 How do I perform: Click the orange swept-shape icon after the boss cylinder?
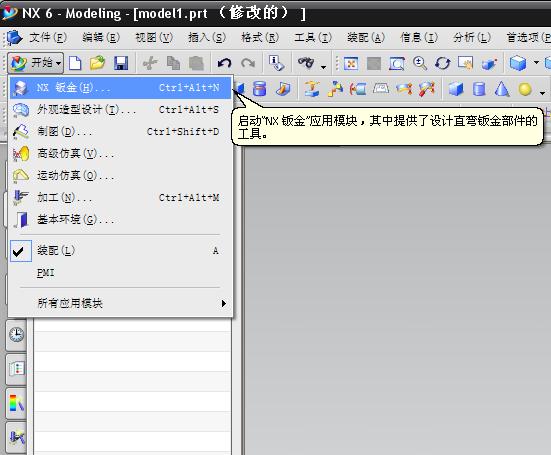(x=283, y=89)
